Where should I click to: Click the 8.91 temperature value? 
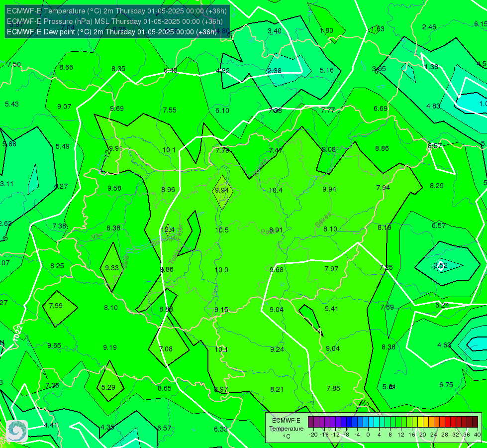coord(276,230)
